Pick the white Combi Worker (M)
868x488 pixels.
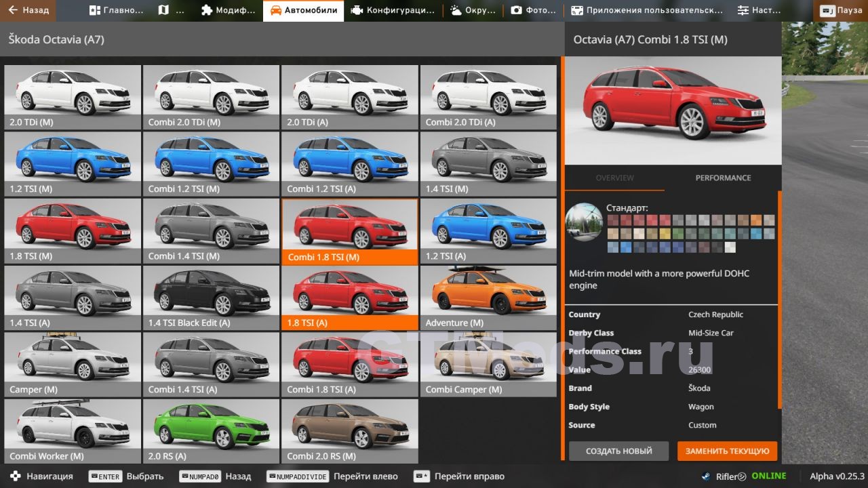[x=73, y=430]
